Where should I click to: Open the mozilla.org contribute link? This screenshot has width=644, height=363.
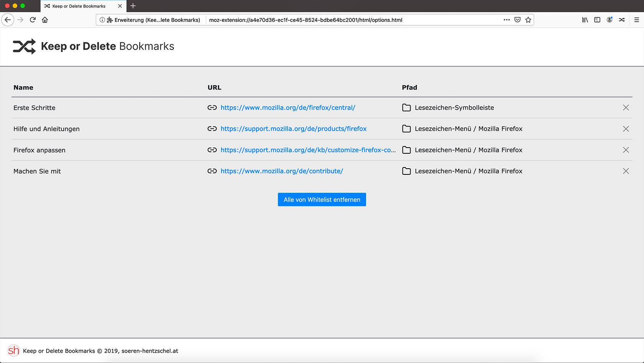click(282, 171)
